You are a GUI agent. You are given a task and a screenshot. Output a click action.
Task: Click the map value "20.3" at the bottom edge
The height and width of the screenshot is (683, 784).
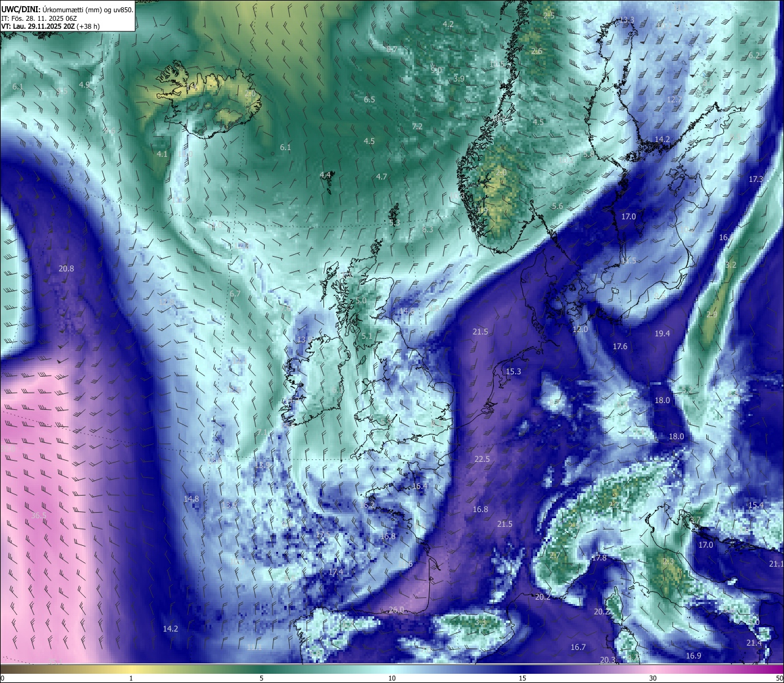point(608,660)
